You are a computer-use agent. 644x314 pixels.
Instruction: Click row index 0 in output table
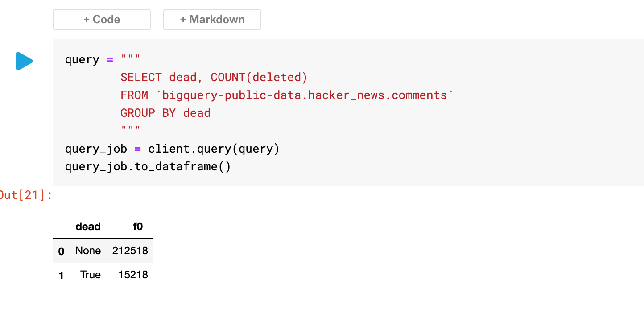click(61, 251)
